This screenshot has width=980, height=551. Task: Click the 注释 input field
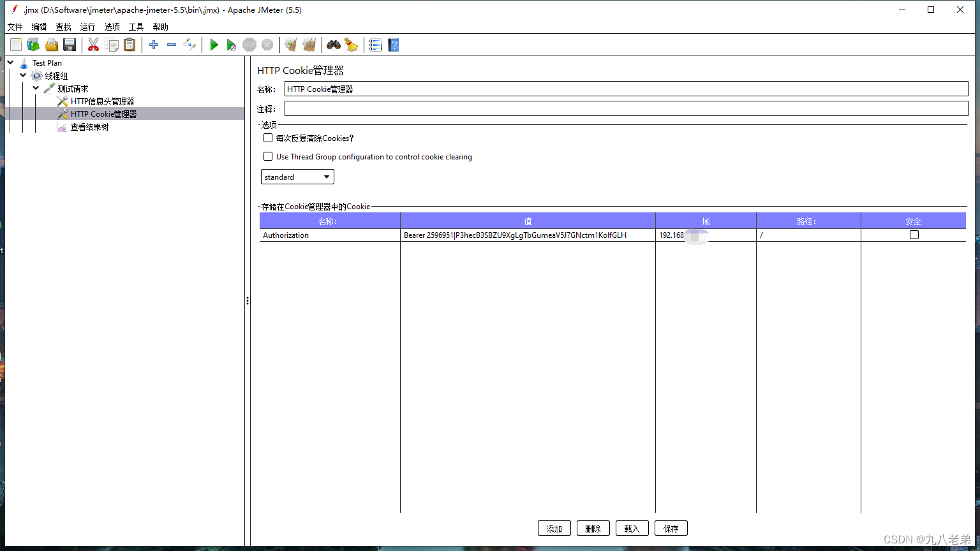(x=626, y=108)
